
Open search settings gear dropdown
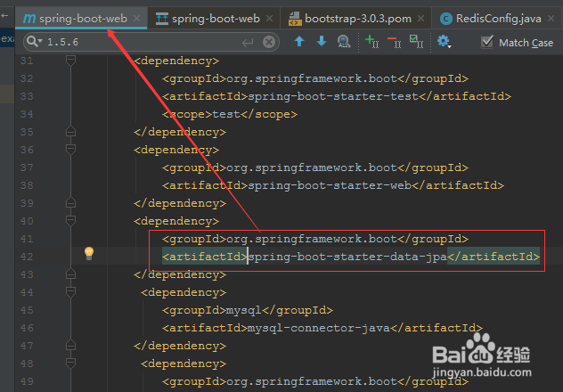point(445,42)
